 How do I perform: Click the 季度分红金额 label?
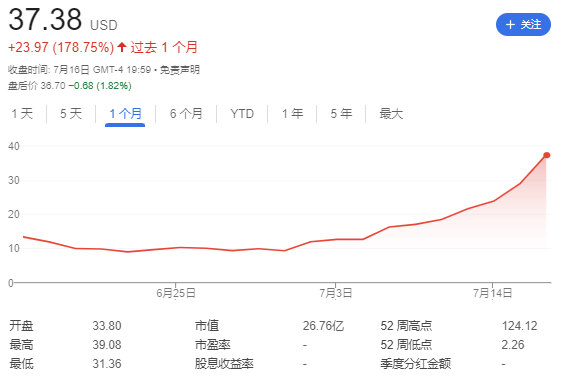[415, 363]
